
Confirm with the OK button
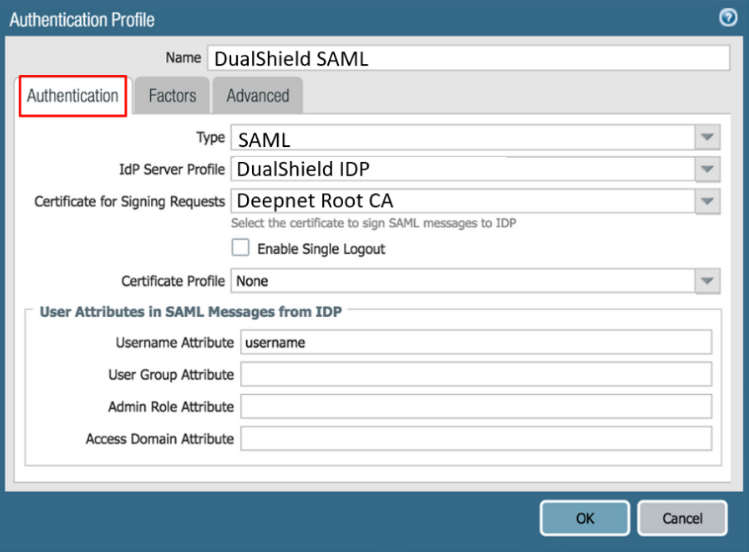pyautogui.click(x=585, y=518)
